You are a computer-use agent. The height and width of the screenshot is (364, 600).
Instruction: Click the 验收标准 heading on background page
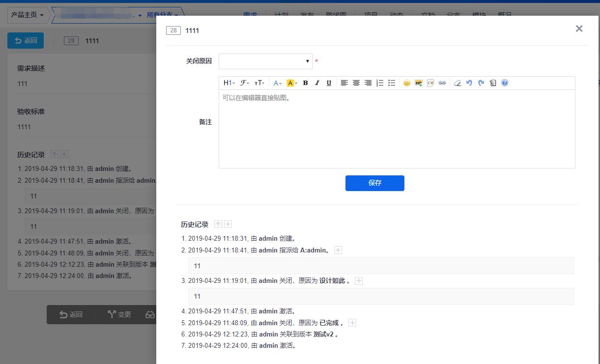pyautogui.click(x=31, y=112)
